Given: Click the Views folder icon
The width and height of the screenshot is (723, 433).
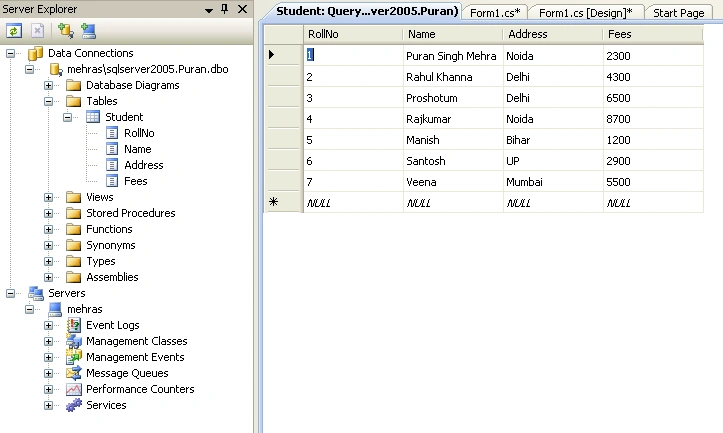Looking at the screenshot, I should [x=73, y=197].
